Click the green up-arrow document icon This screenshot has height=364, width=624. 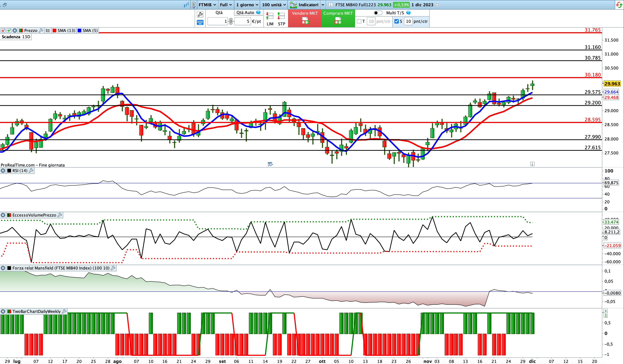pyautogui.click(x=9, y=31)
